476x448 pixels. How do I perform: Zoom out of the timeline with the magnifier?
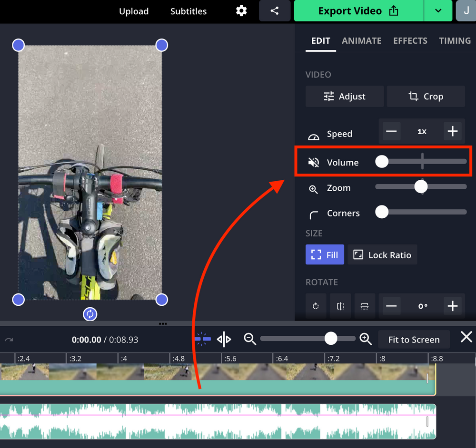(x=250, y=339)
